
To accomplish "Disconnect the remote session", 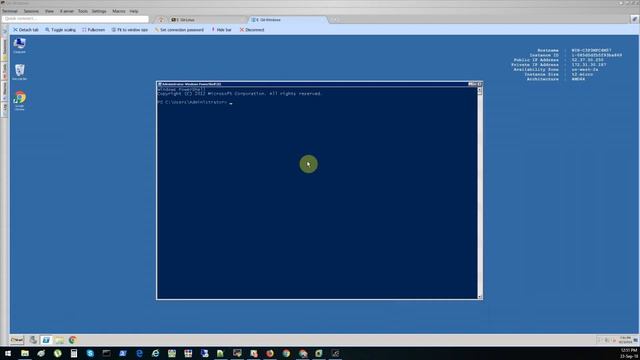I will pos(252,30).
